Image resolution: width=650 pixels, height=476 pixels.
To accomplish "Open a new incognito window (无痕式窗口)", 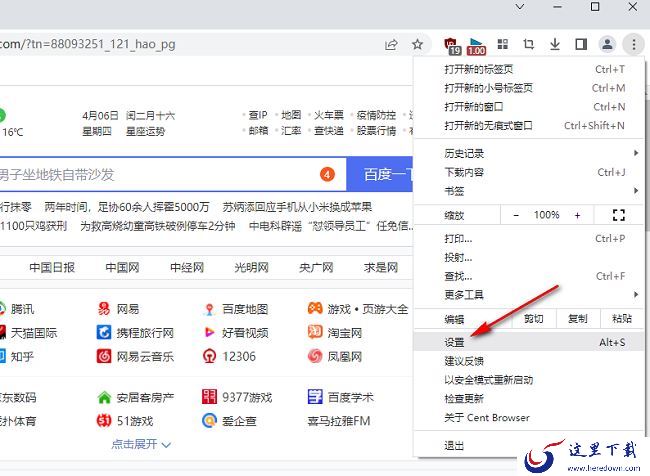I will click(529, 126).
